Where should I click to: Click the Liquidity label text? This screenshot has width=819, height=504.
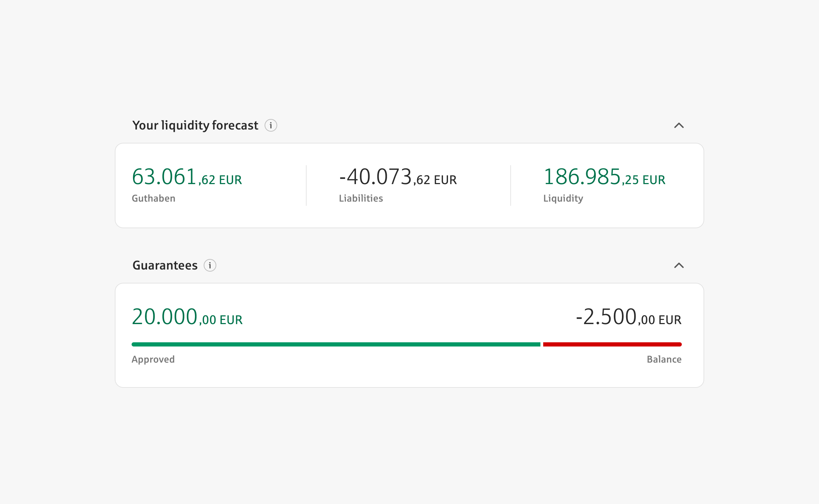(563, 198)
